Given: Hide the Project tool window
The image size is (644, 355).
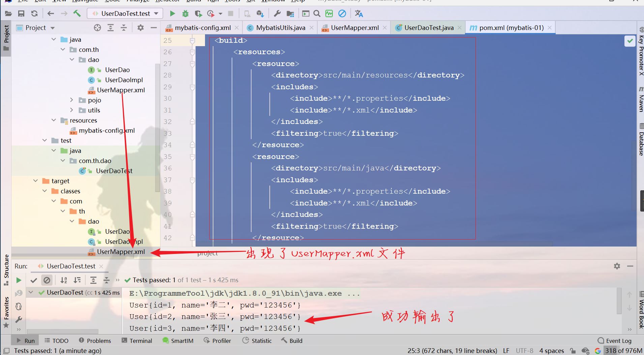Looking at the screenshot, I should pos(154,28).
